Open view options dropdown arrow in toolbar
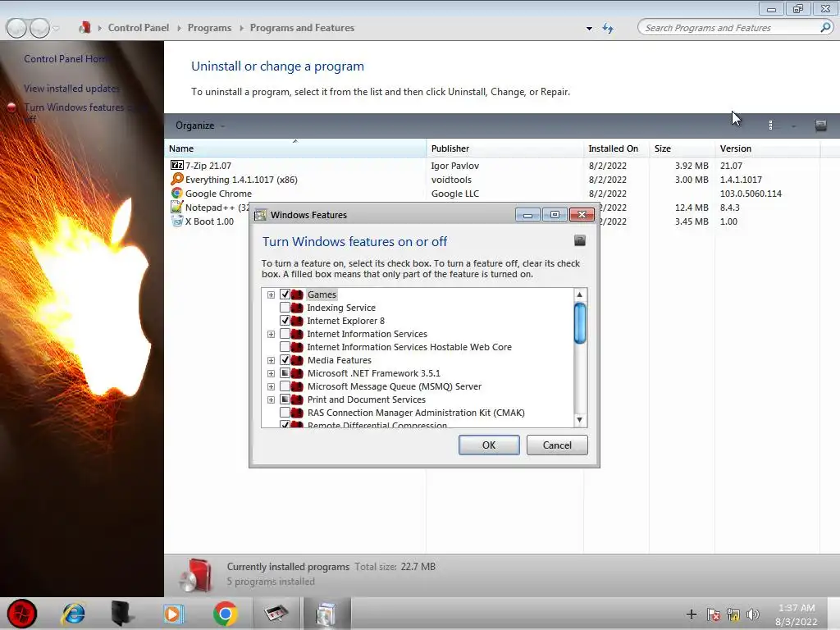The height and width of the screenshot is (630, 840). (x=793, y=126)
